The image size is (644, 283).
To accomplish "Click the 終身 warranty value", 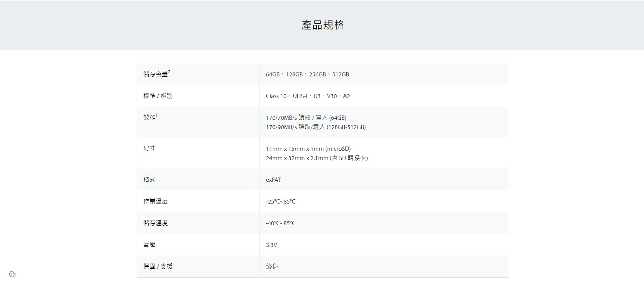I will [272, 266].
